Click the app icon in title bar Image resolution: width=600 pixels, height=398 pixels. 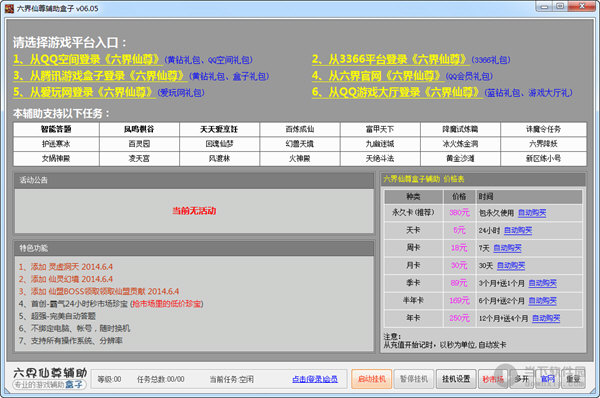click(x=9, y=8)
